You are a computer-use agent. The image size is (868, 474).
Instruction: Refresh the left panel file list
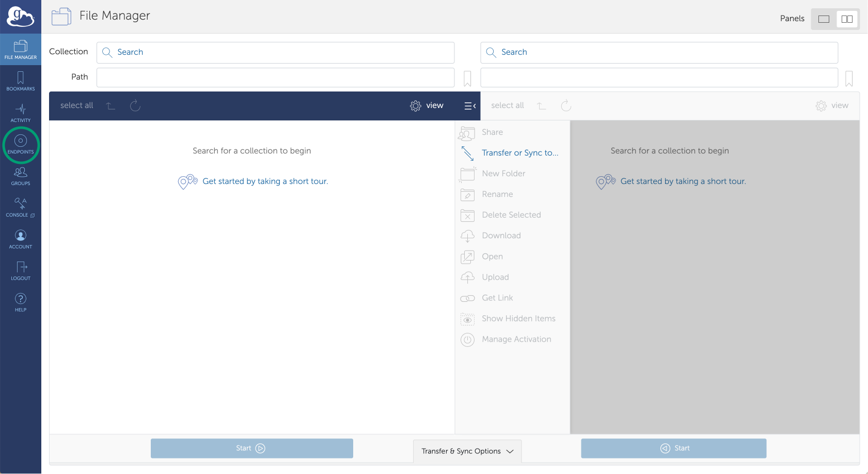click(135, 105)
